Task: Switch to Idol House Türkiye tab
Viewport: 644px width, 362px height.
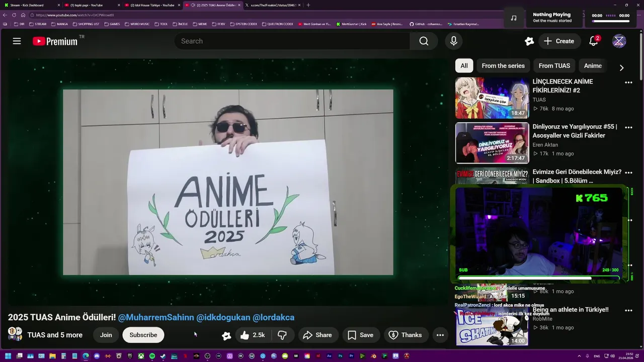Action: (x=152, y=5)
